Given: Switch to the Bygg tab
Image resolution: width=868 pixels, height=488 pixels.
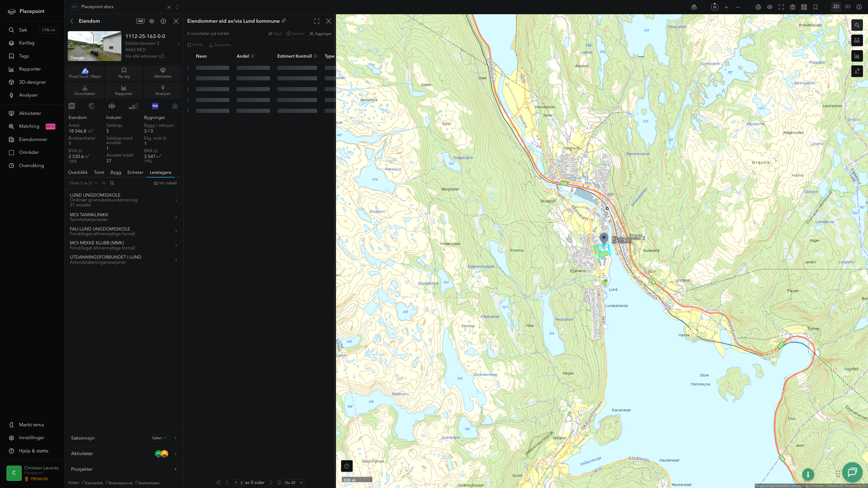Looking at the screenshot, I should [116, 172].
